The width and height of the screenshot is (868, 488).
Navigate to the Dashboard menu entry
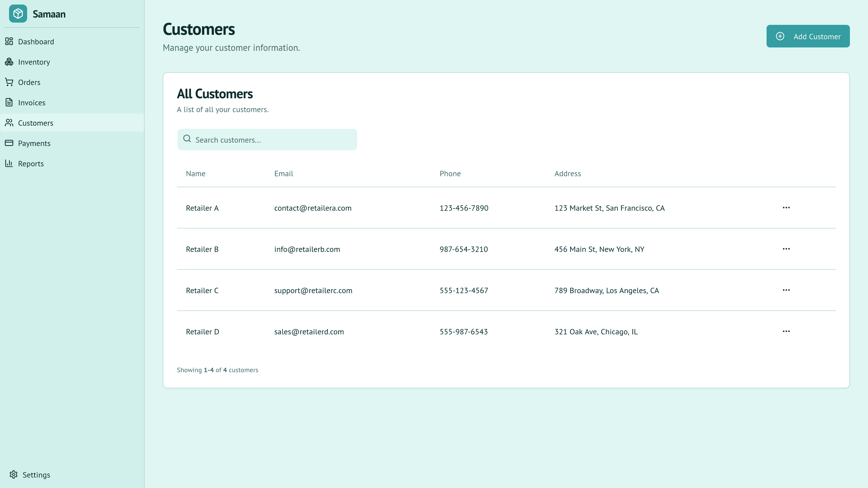click(36, 42)
